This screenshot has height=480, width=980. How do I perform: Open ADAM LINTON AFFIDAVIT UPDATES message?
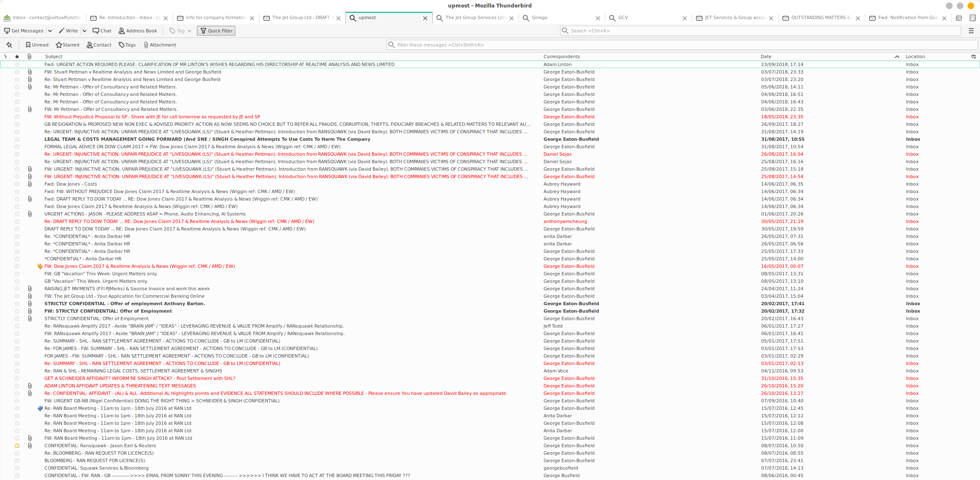pos(490,386)
